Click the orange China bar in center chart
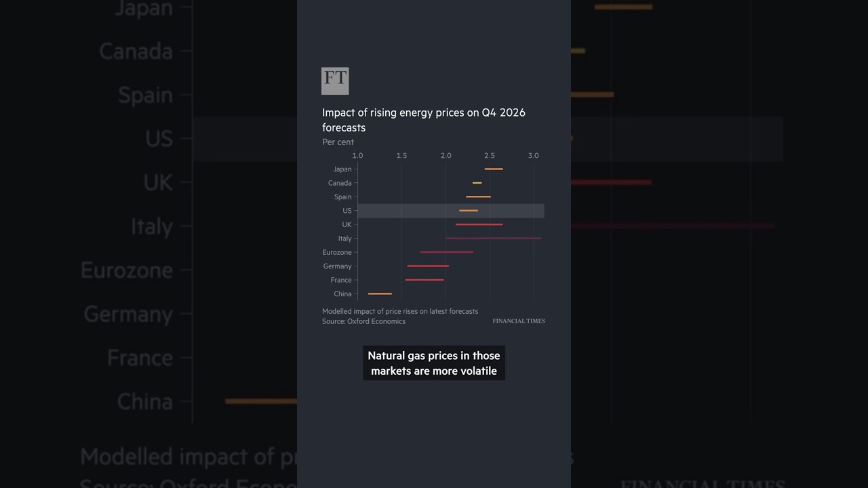This screenshot has width=868, height=488. pyautogui.click(x=380, y=294)
